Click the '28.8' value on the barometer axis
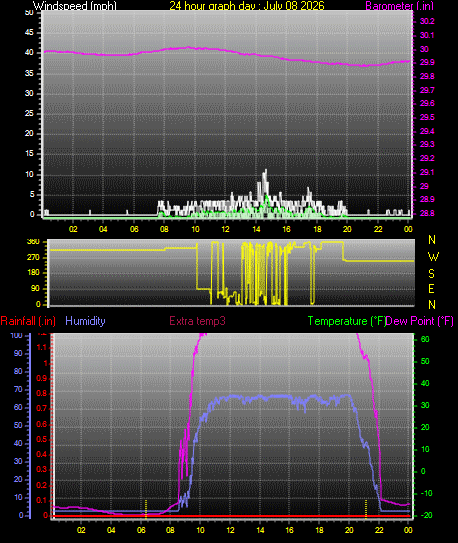458x543 pixels. [x=427, y=213]
